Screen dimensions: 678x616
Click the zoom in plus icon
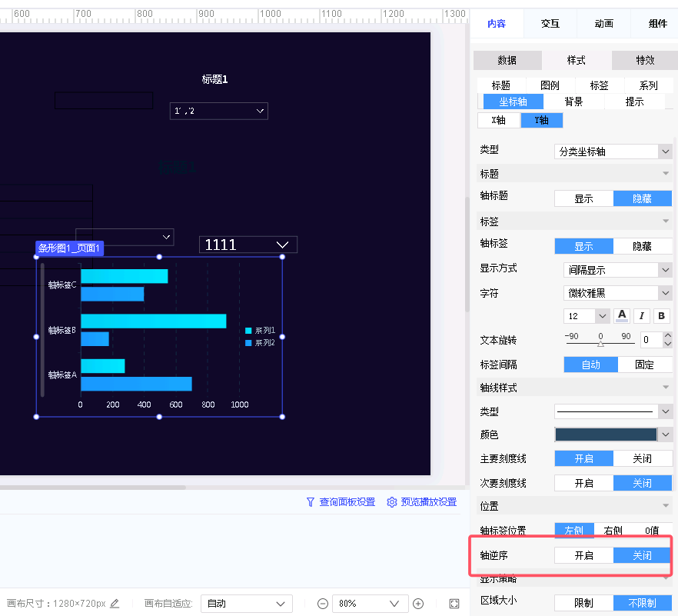pyautogui.click(x=418, y=604)
